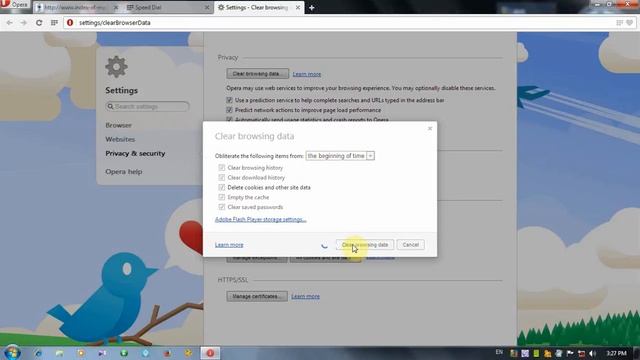This screenshot has width=640, height=360.
Task: Click the volume speaker icon in system tray
Action: click(x=593, y=353)
